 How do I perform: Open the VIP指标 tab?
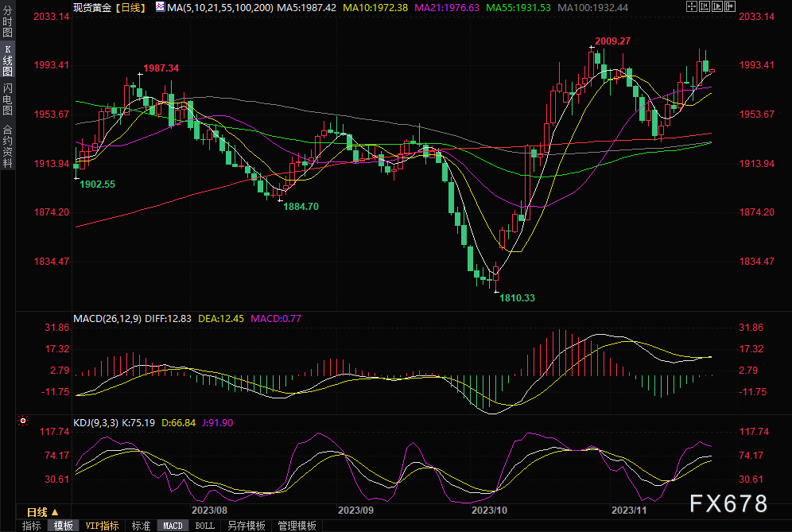(102, 526)
